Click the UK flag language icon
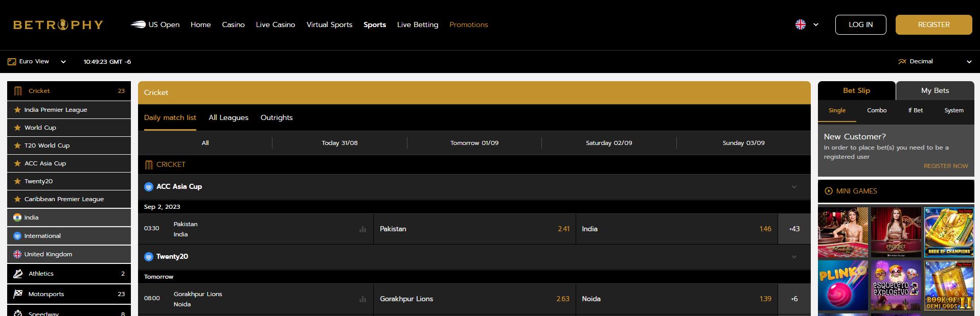 pos(801,25)
